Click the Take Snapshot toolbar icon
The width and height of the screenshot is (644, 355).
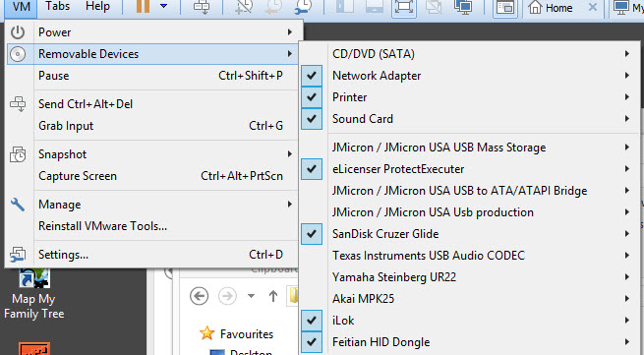244,6
